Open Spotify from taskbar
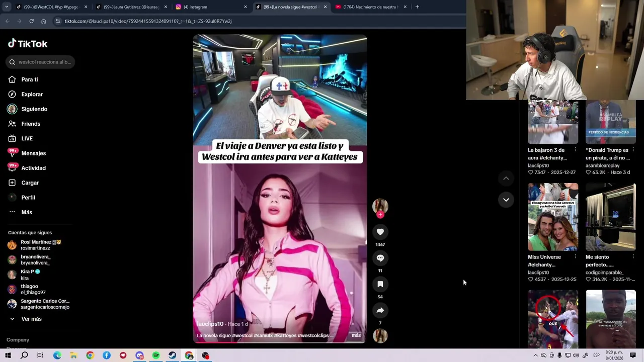The width and height of the screenshot is (644, 362). (156, 355)
